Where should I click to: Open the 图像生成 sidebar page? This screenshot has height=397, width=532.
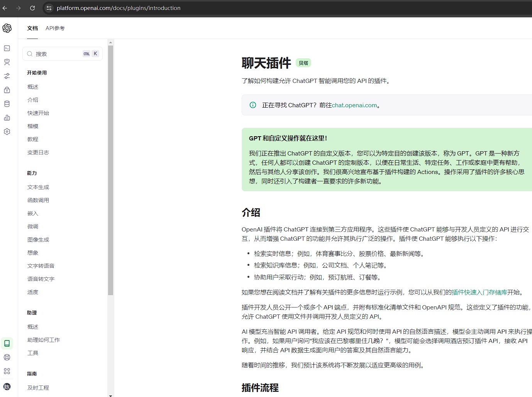(x=38, y=240)
